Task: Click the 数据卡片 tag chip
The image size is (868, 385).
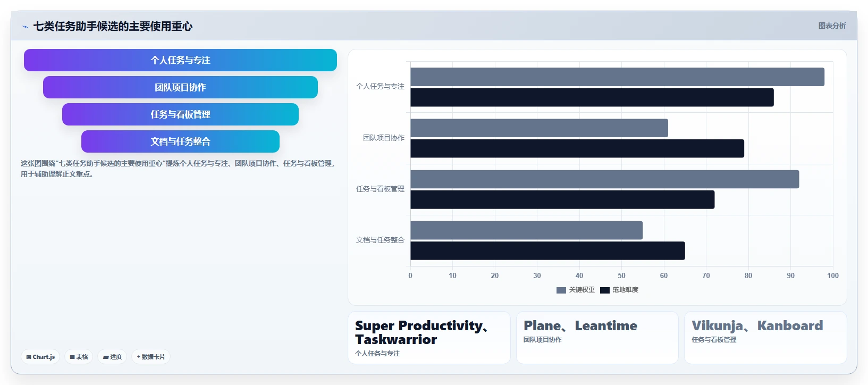Action: pos(151,357)
